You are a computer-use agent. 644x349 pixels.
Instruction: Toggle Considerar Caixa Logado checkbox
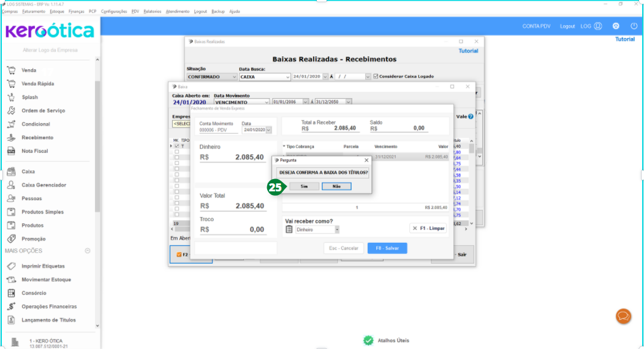pos(376,77)
